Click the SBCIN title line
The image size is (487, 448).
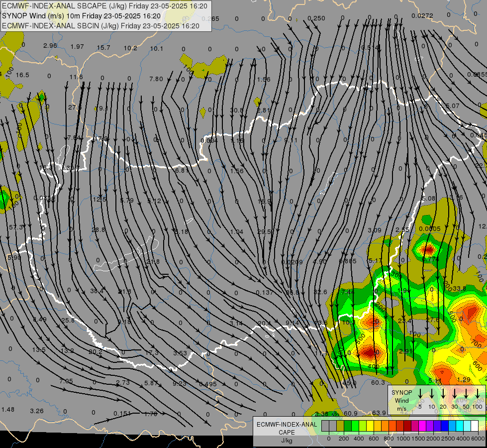tap(100, 26)
